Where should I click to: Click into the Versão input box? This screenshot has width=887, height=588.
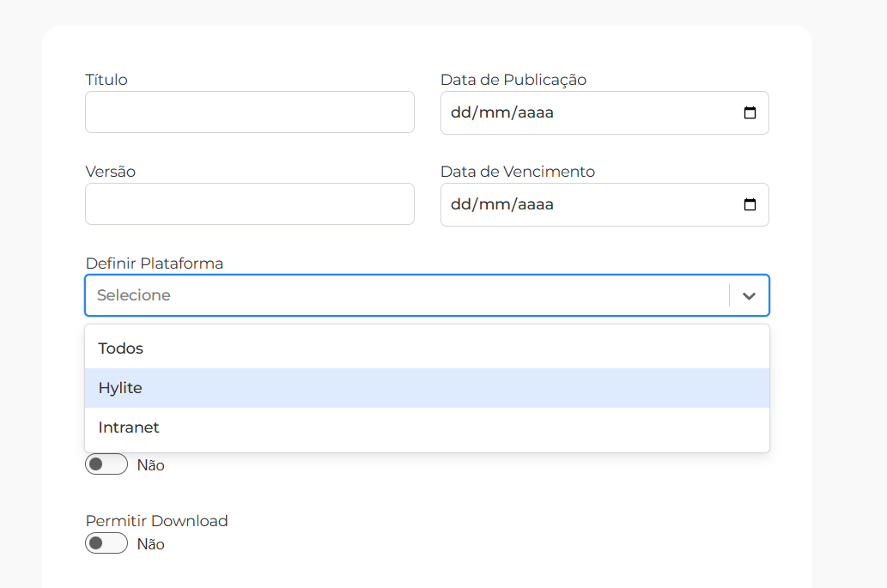point(249,204)
